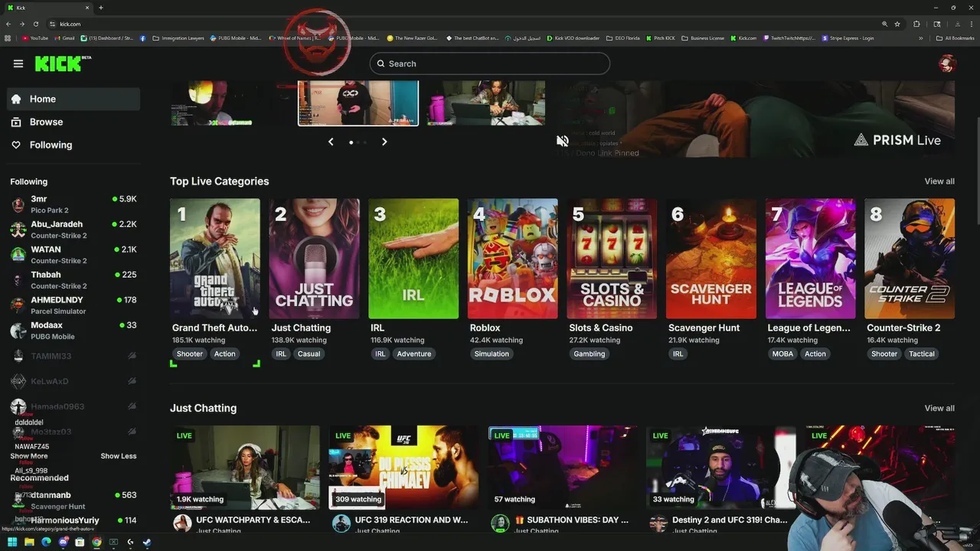Open the UFC WATCHPARTY stream thumbnail
This screenshot has height=551, width=980.
tap(245, 468)
